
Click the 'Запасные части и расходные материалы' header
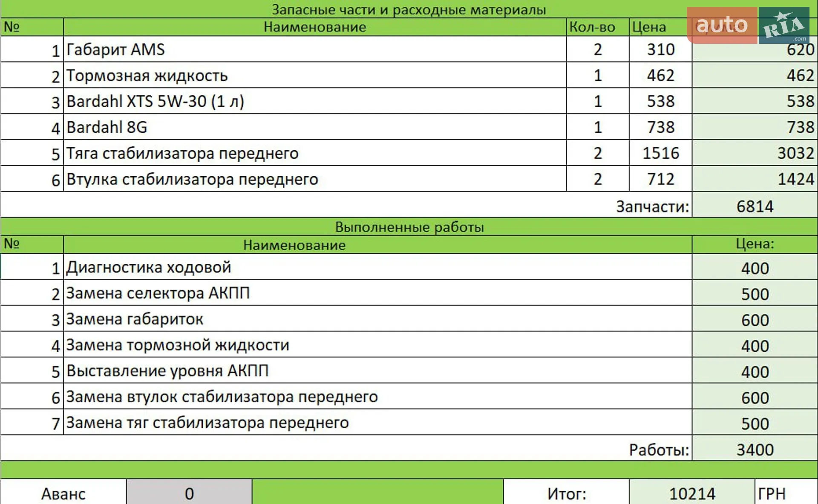(409, 9)
